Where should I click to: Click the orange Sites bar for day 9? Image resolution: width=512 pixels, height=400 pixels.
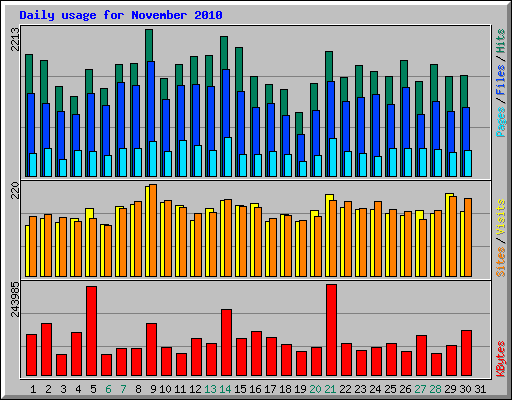point(153,230)
